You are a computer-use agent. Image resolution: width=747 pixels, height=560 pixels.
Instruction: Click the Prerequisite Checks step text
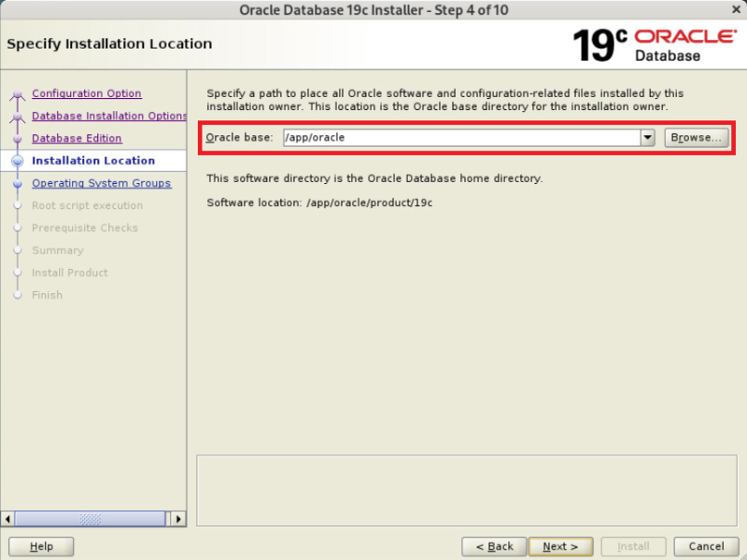[85, 228]
